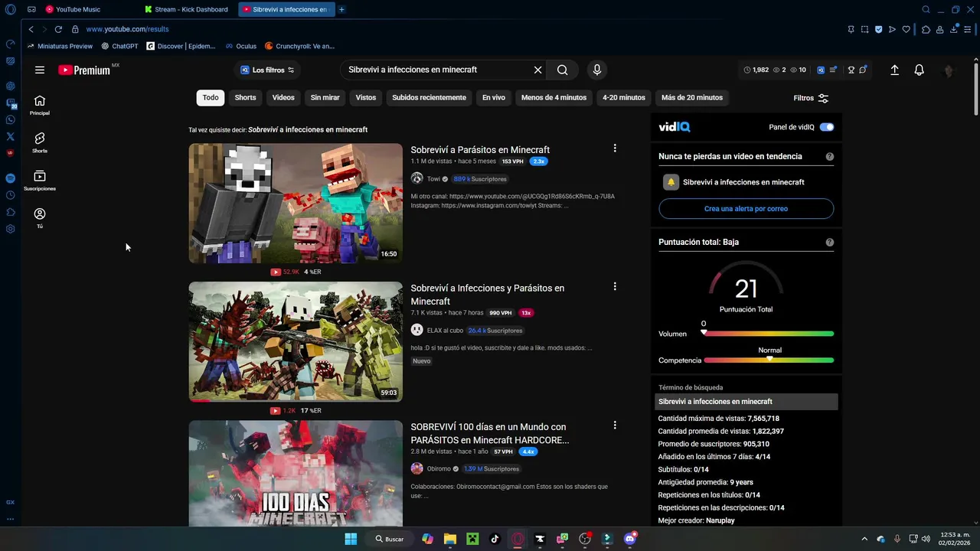Select the Todo filter chip
Viewport: 980px width, 551px height.
pyautogui.click(x=211, y=97)
